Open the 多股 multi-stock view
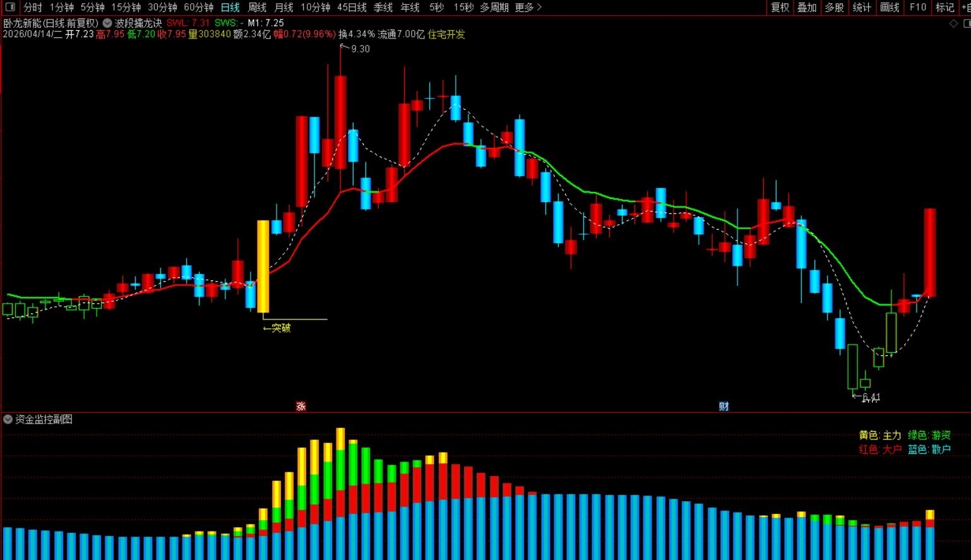 coord(834,8)
